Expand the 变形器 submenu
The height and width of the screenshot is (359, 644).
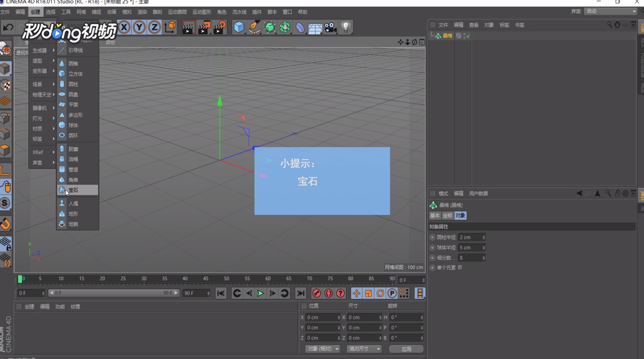point(43,71)
